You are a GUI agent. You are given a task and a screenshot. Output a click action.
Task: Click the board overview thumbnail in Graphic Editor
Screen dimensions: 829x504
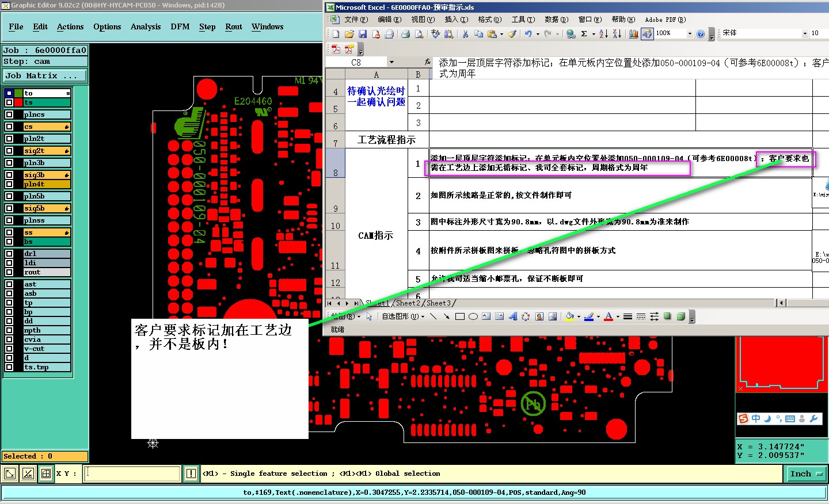(782, 364)
